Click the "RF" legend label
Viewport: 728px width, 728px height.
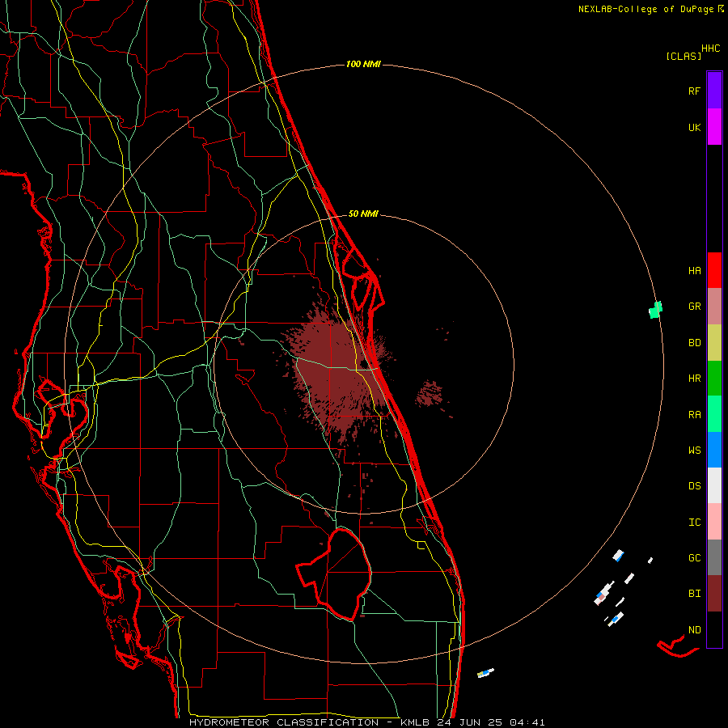[694, 91]
